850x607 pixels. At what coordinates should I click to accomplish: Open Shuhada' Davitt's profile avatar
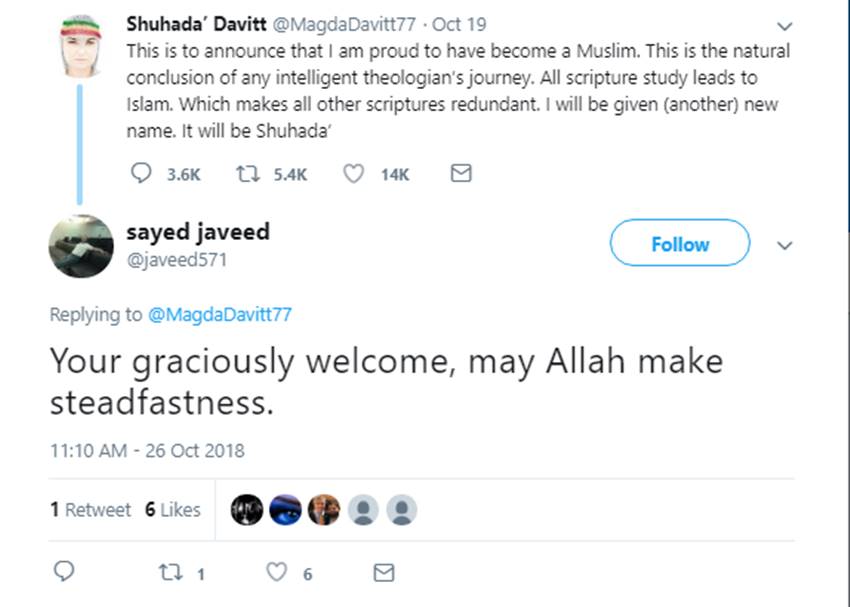pos(81,46)
